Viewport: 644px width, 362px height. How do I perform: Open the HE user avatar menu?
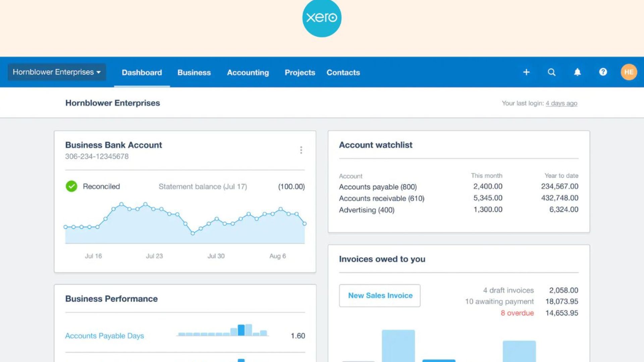click(x=629, y=72)
